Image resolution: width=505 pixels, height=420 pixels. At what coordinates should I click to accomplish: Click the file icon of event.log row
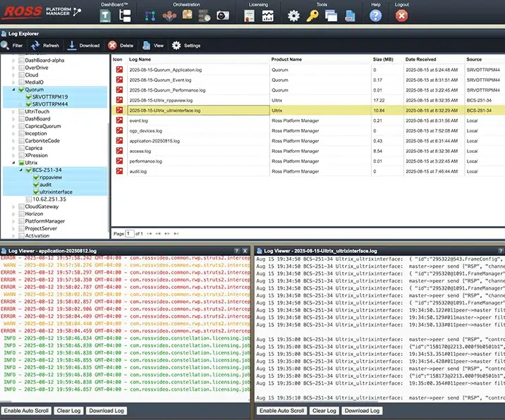point(119,121)
